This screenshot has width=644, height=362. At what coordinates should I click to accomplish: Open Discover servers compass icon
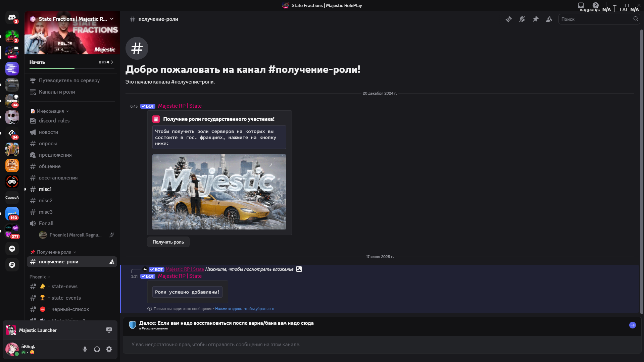[12, 265]
